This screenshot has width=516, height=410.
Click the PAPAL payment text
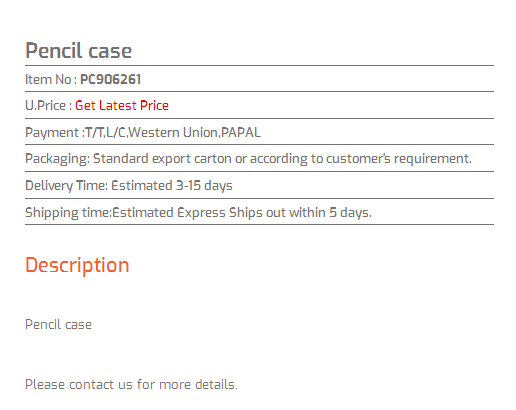[x=241, y=133]
